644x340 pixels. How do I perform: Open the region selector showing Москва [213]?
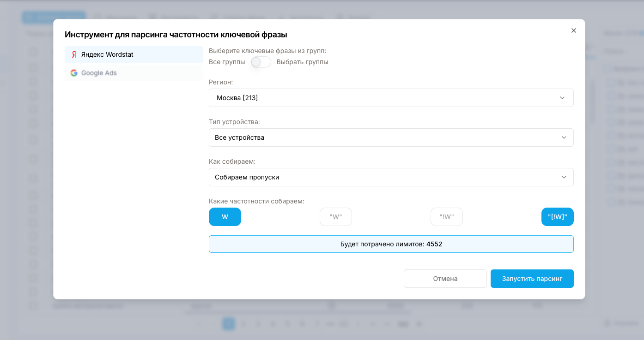click(x=391, y=98)
